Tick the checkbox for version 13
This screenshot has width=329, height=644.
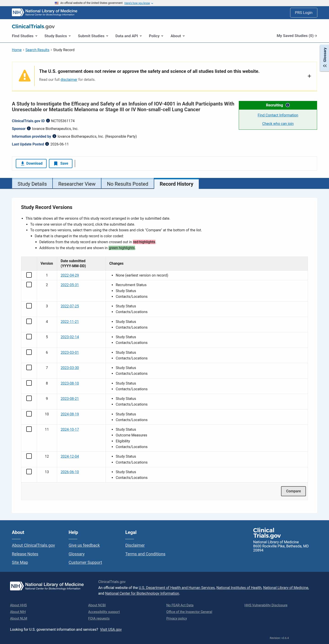point(29,472)
